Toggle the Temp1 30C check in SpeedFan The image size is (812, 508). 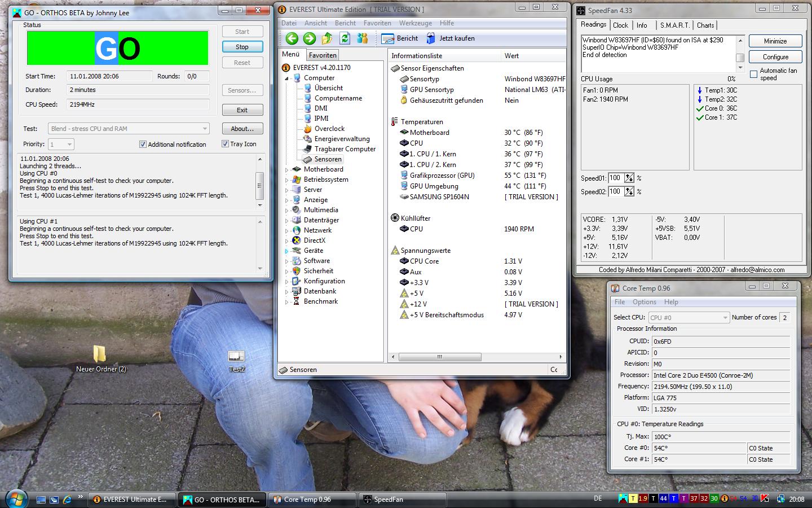(x=700, y=90)
